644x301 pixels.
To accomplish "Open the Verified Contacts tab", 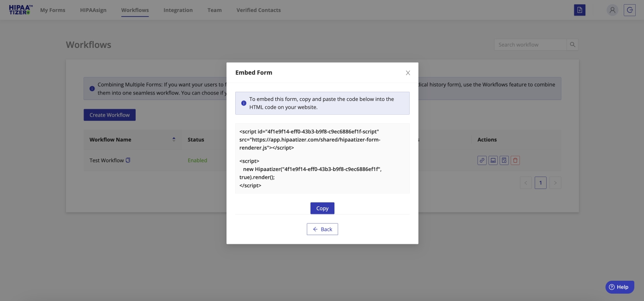I will pos(258,10).
